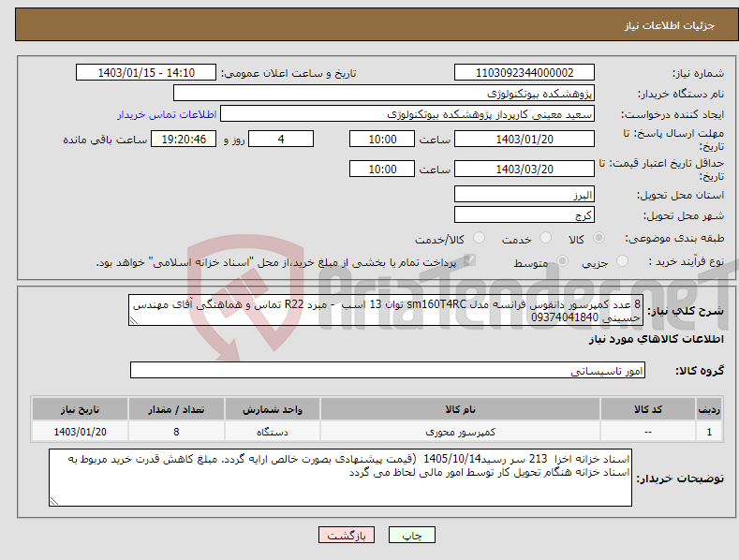The width and height of the screenshot is (739, 560).
Task: Select the متوسط purchase type radio
Action: tap(562, 260)
